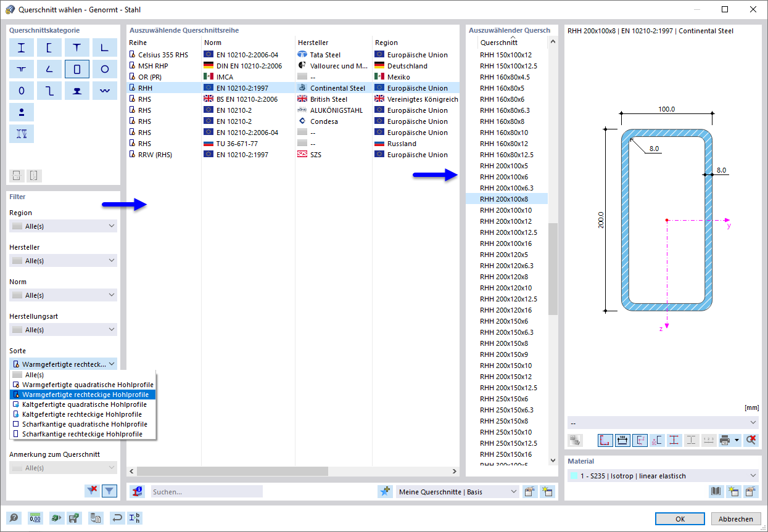The image size is (768, 532).
Task: Choose Kaltgefertigte rechteckige Hohlprofile option
Action: (83, 414)
